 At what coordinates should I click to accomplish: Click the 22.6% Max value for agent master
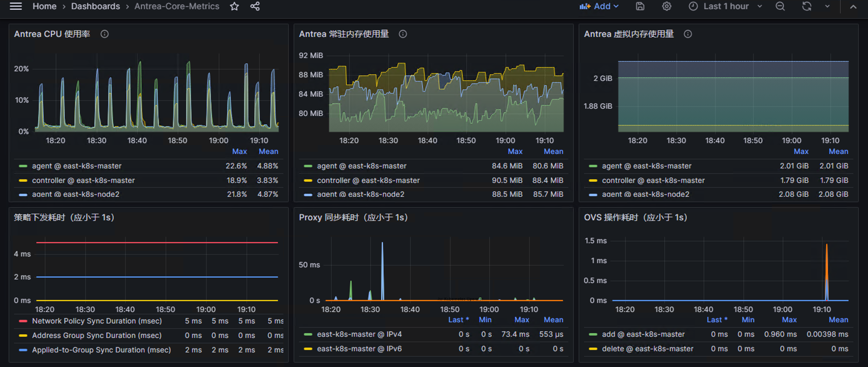click(236, 166)
